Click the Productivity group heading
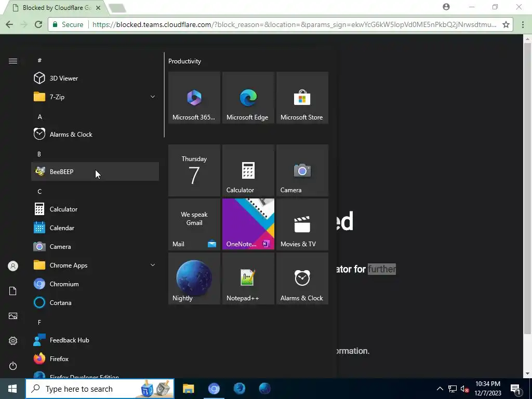Screen dimensions: 532x399 coord(184,61)
